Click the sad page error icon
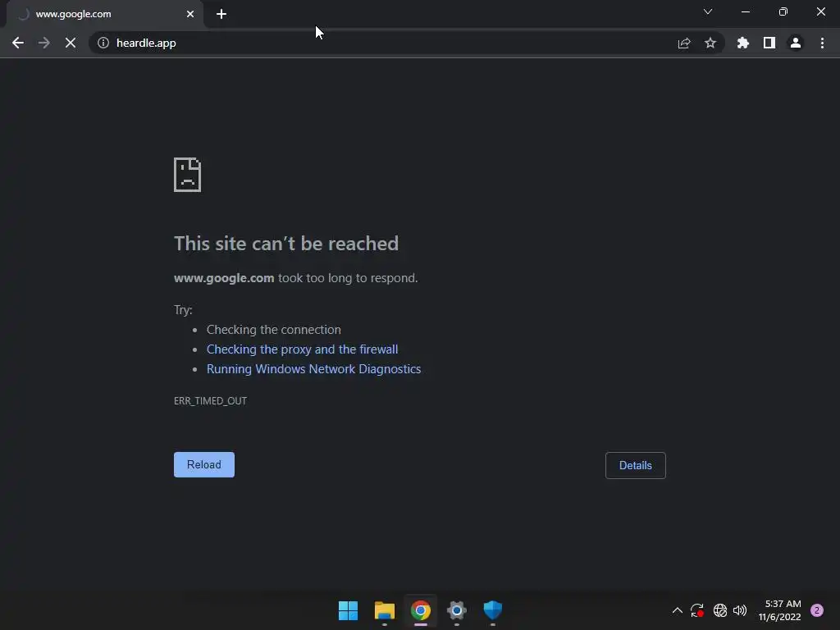Screen dimensions: 840x630 [x=188, y=175]
